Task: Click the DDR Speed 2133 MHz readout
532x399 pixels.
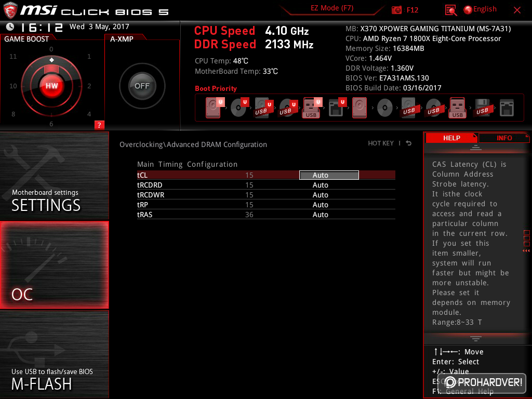Action: (254, 45)
